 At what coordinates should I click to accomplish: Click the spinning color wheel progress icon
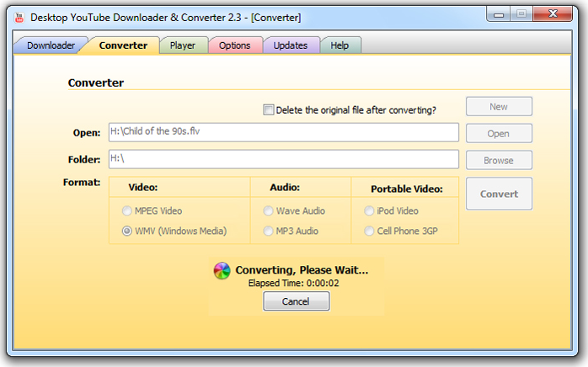pyautogui.click(x=221, y=270)
